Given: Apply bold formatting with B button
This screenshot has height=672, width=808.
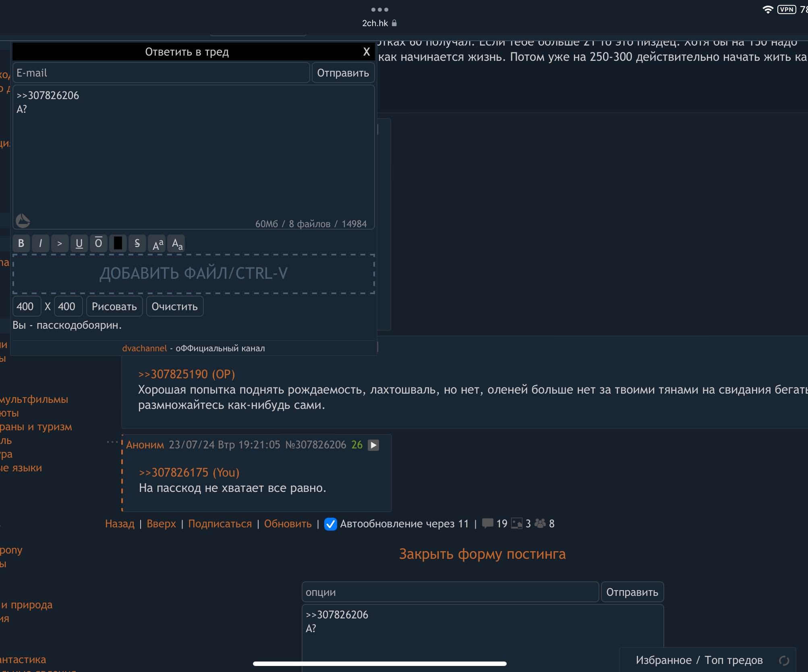Looking at the screenshot, I should pyautogui.click(x=21, y=243).
